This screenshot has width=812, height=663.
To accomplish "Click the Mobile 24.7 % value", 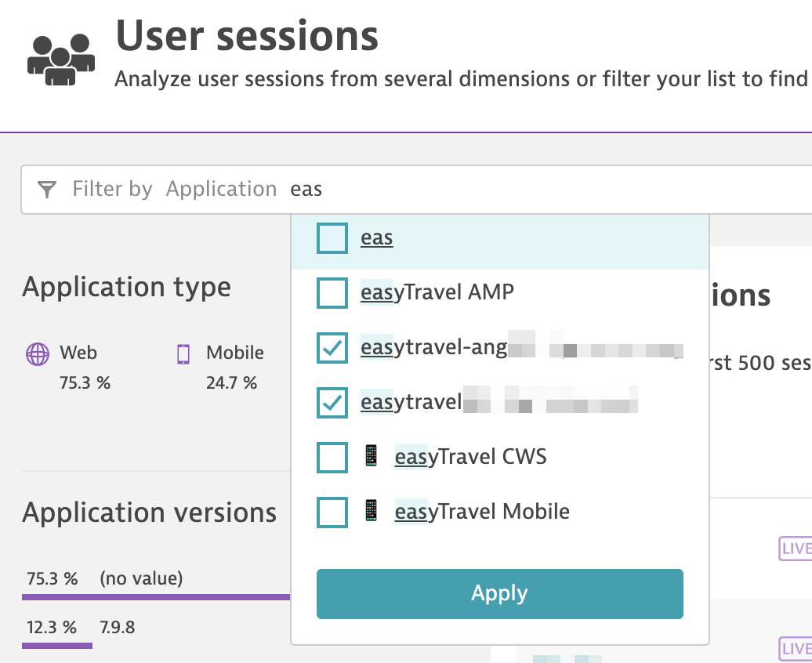I will pos(231,382).
